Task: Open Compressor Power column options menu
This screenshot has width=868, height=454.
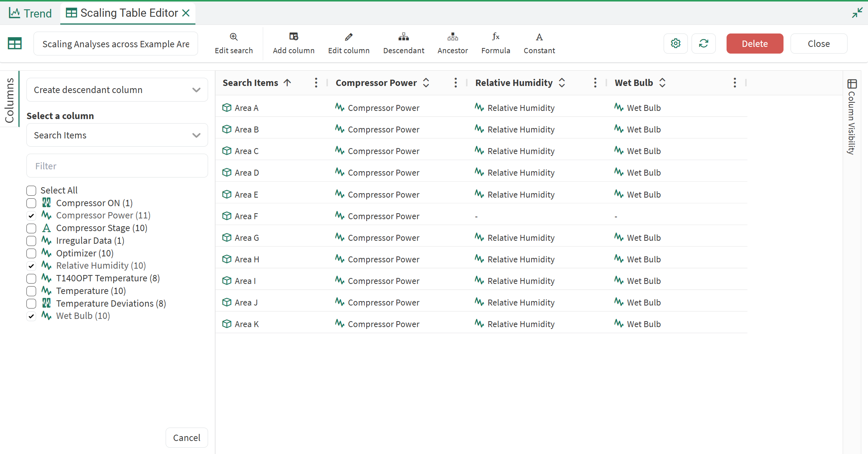Action: click(x=456, y=83)
